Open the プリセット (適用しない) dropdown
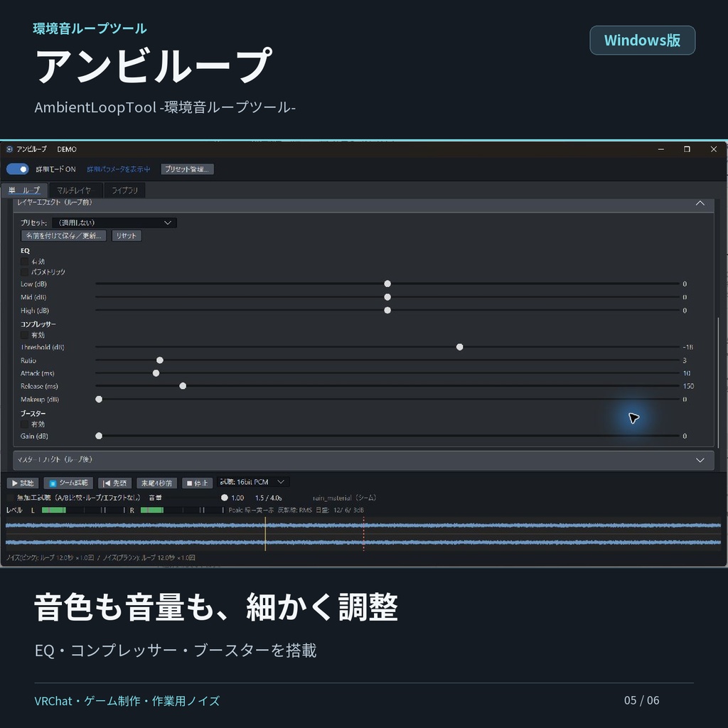The width and height of the screenshot is (728, 728). (x=114, y=223)
